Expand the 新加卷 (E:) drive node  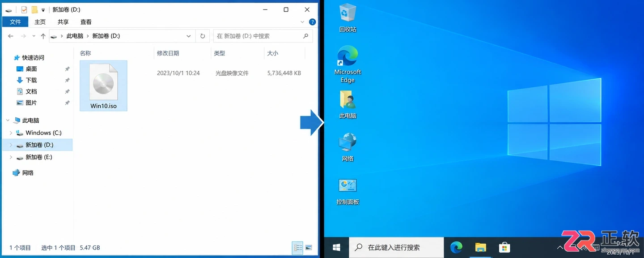point(11,157)
